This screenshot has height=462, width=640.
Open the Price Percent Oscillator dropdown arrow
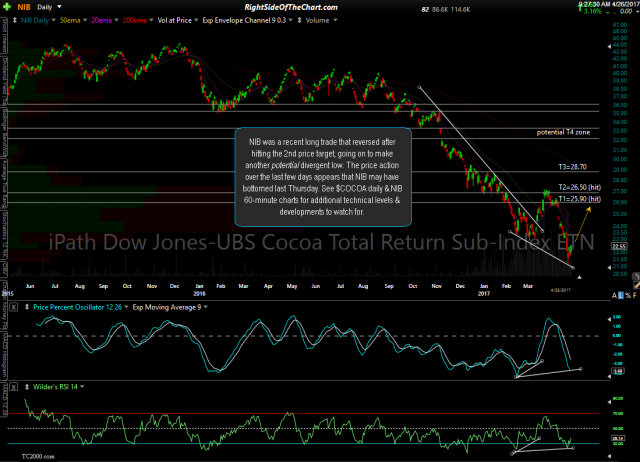[x=126, y=307]
